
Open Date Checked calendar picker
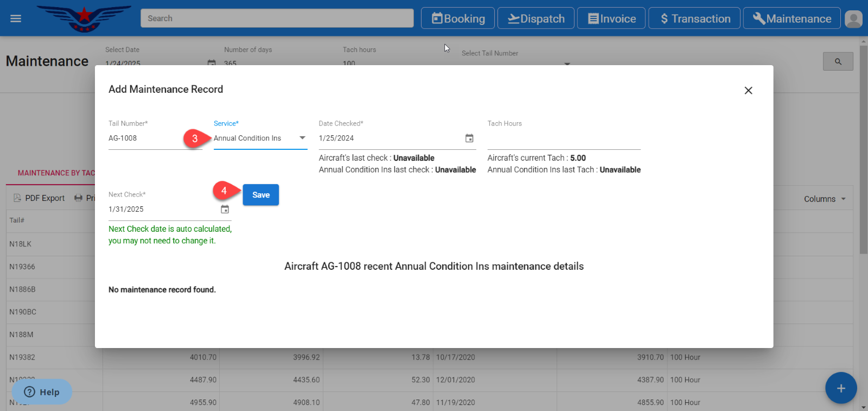click(x=469, y=138)
